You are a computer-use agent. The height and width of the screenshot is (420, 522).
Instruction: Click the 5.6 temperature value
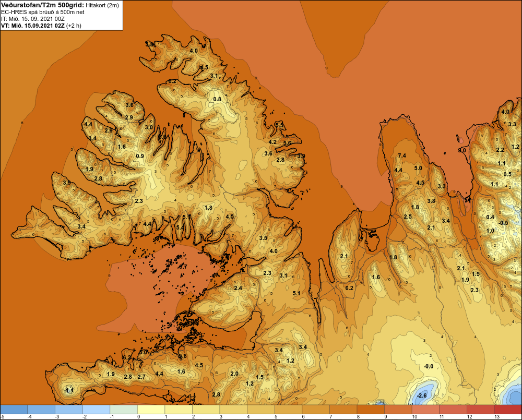pyautogui.click(x=287, y=143)
